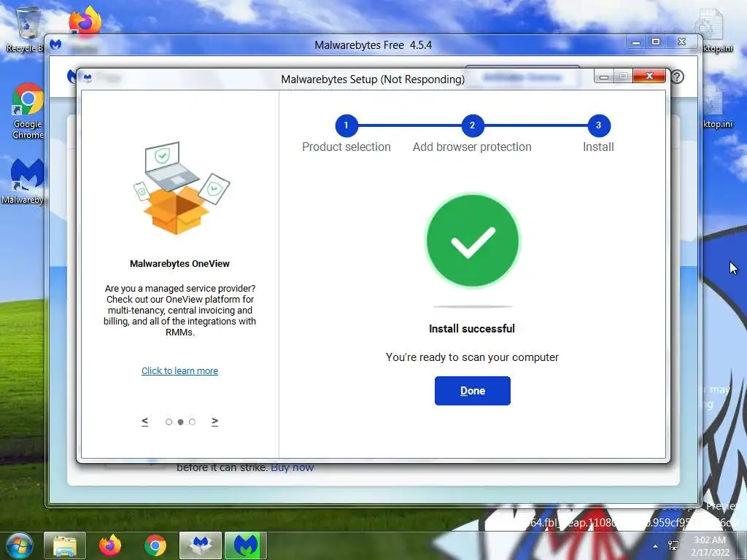Select the second carousel dot

[181, 422]
